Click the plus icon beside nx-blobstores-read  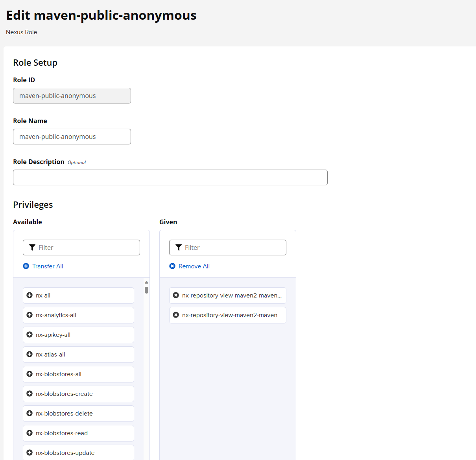(30, 433)
